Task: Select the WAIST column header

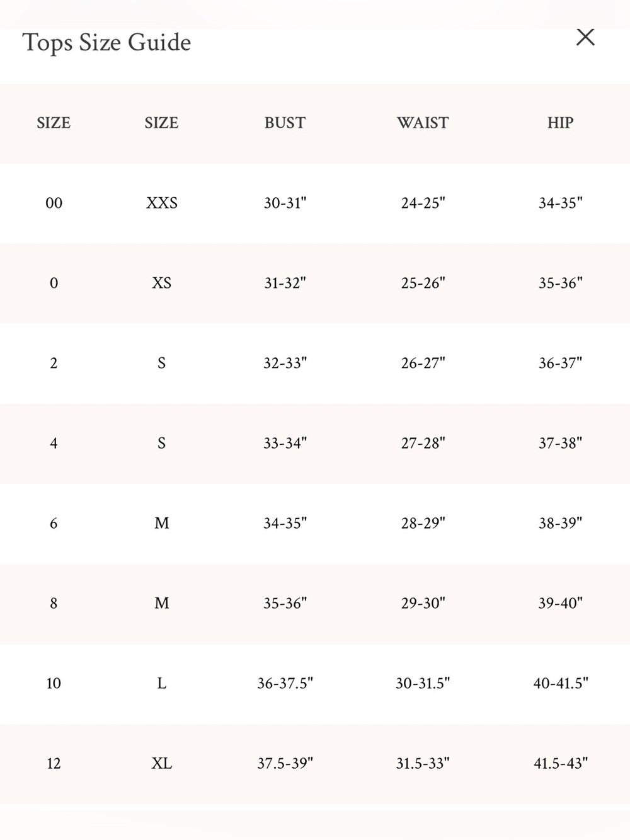Action: [x=423, y=123]
